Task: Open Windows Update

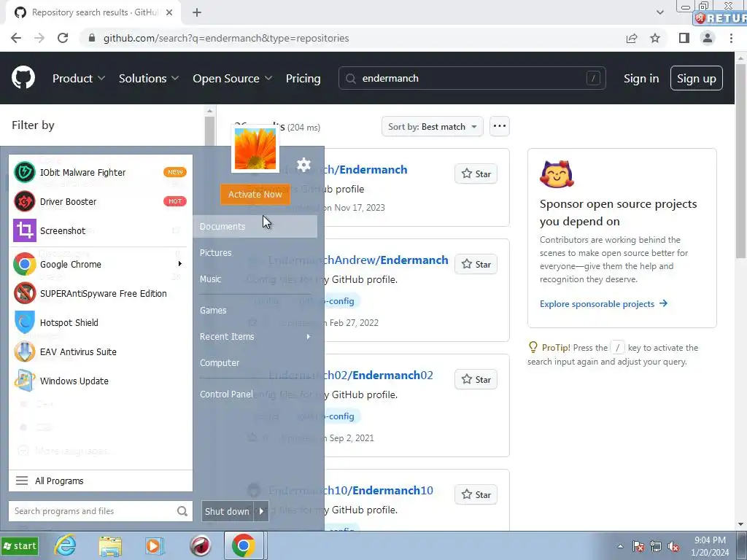Action: pyautogui.click(x=100, y=381)
